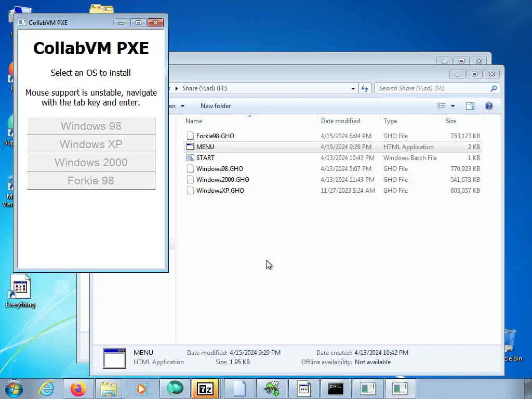Click the change view icon in Explorer
Image resolution: width=532 pixels, height=399 pixels.
point(442,106)
